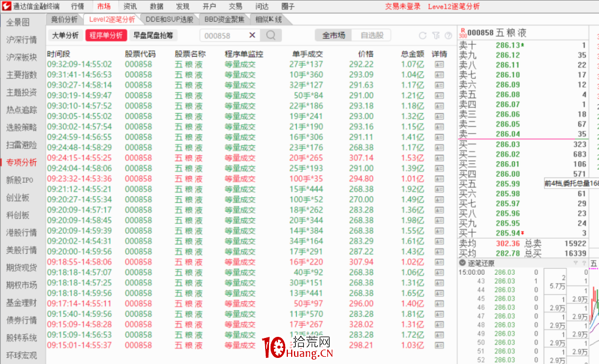Select the 全市场 toggle option
The image size is (599, 364).
point(333,35)
